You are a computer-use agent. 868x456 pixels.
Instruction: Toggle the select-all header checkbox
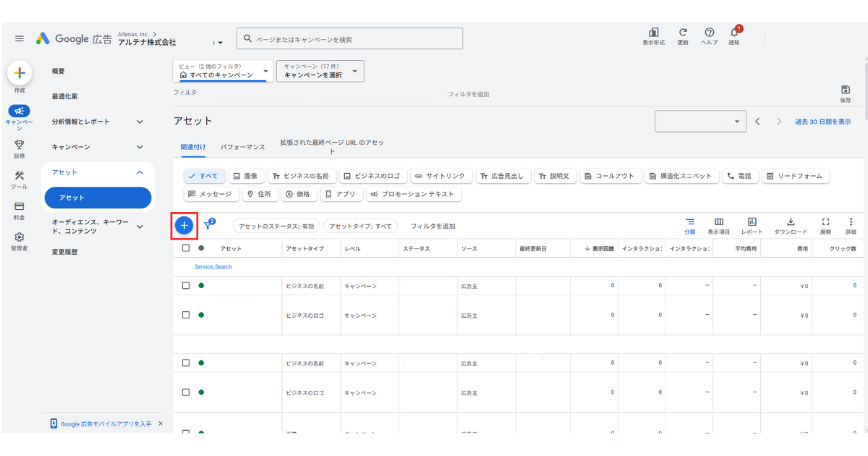(186, 248)
